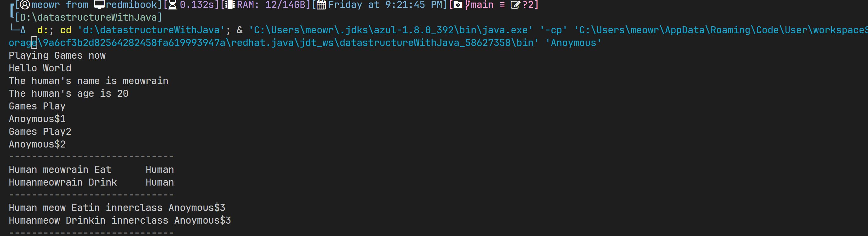This screenshot has height=236, width=868.
Task: Click the "The human's age is 20" line
Action: tap(68, 94)
